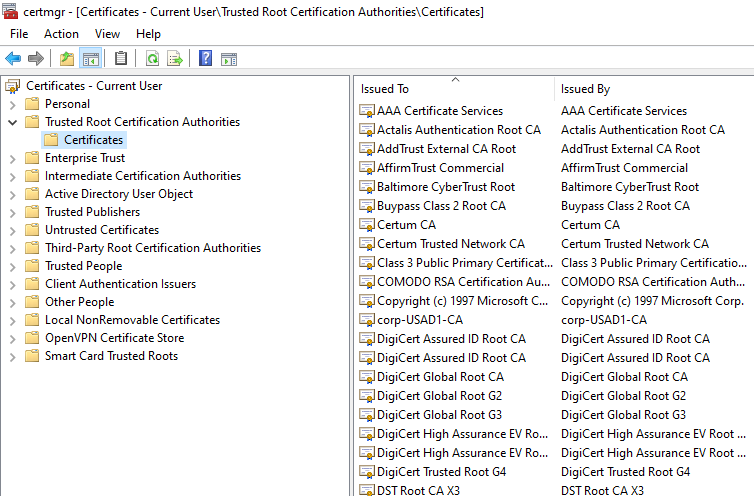The height and width of the screenshot is (496, 754).
Task: Expand the Third-Party Root Certification Authorities node
Action: [13, 248]
